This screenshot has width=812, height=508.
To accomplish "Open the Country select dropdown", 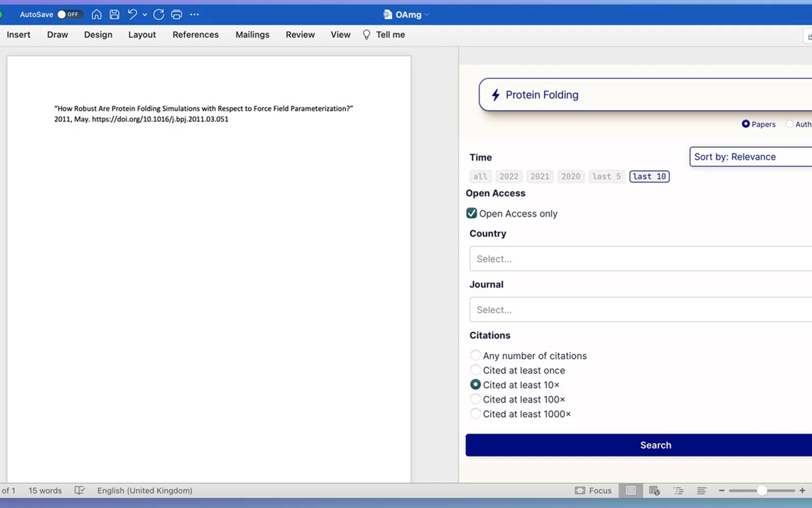I will click(640, 259).
